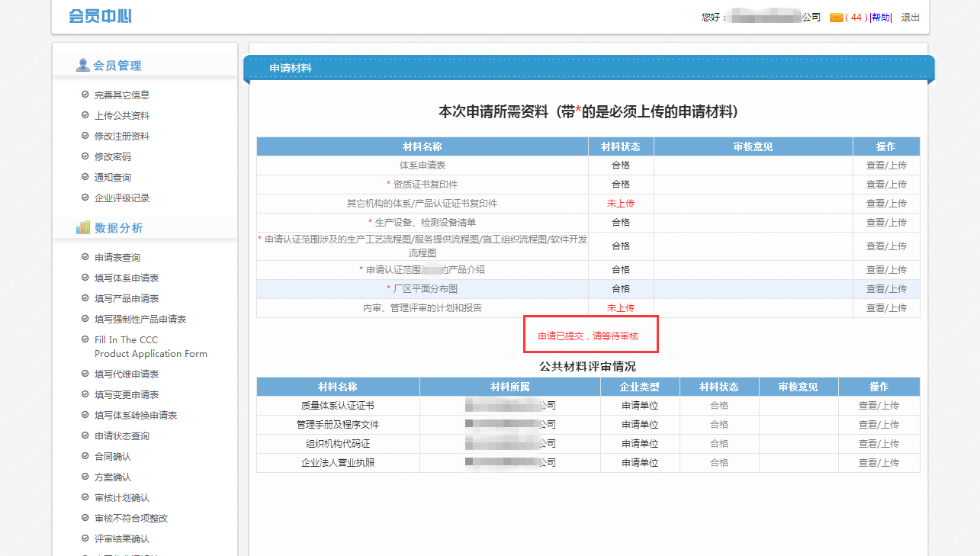Open 填写体系申请表 menu item

click(x=127, y=278)
